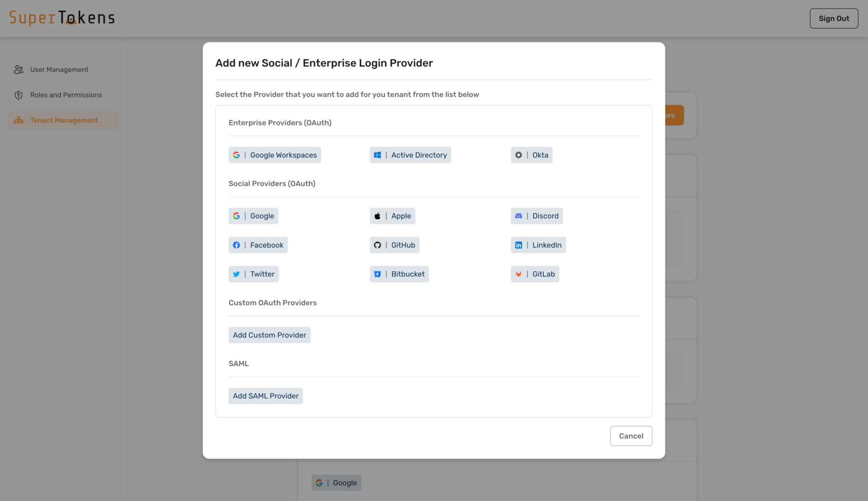The width and height of the screenshot is (868, 501).
Task: Pick the Okta provider icon
Action: pyautogui.click(x=518, y=155)
